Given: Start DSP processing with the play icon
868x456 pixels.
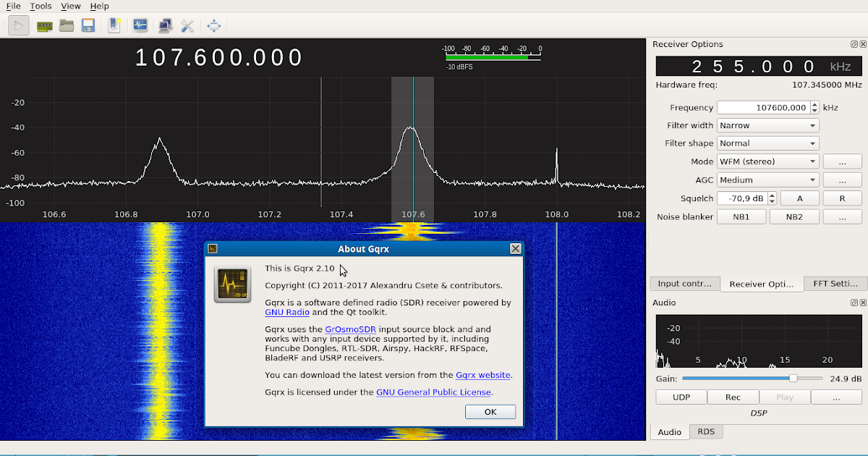Looking at the screenshot, I should coord(18,25).
